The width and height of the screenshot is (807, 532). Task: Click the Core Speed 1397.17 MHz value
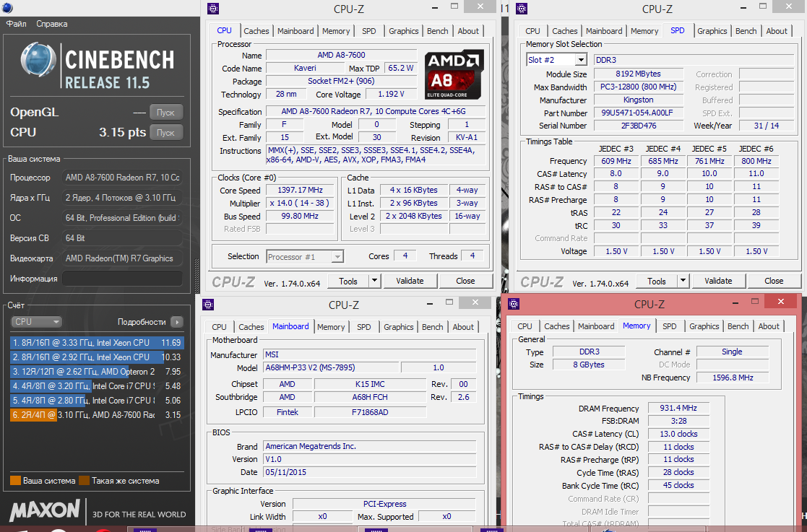coord(300,190)
